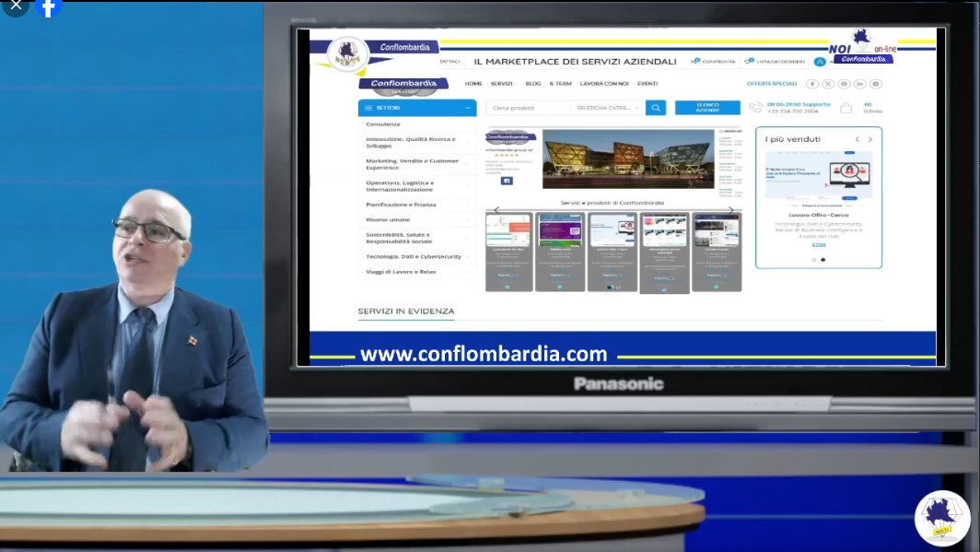
Task: Click the phone support icon
Action: point(755,108)
